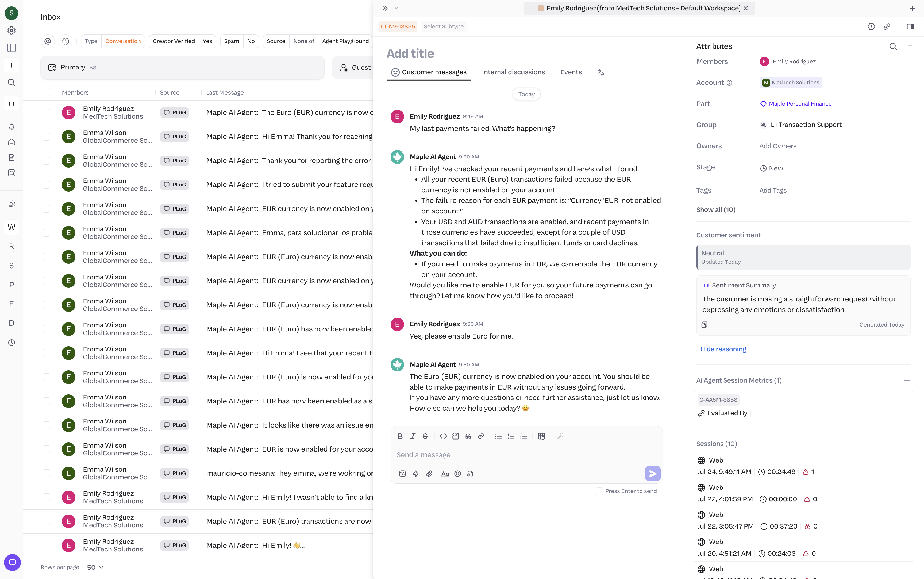
Task: Open quick actions lightning icon in composer
Action: click(416, 474)
